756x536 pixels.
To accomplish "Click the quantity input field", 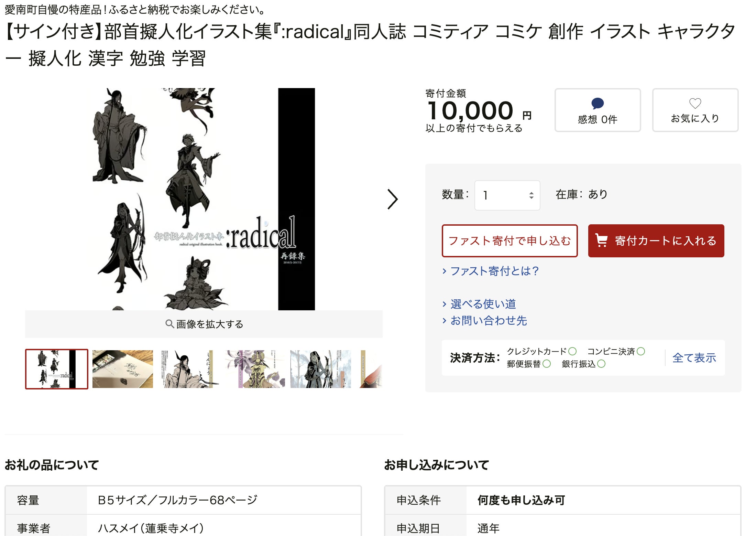I will point(507,195).
